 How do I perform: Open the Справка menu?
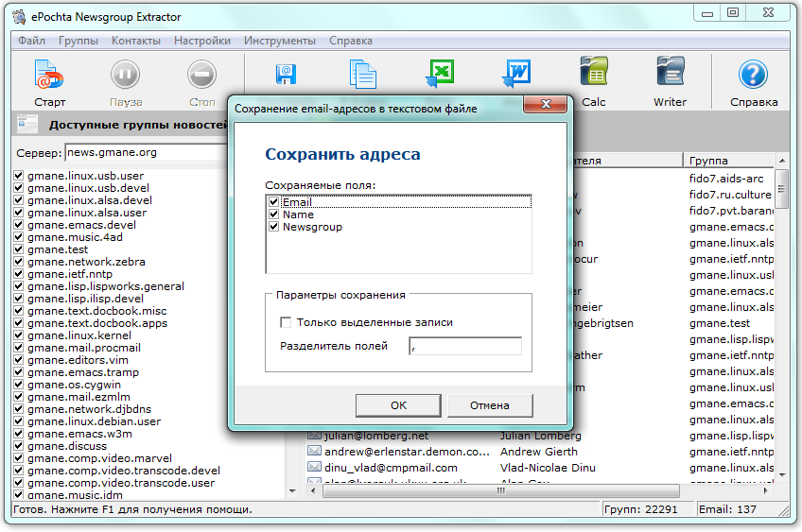[x=350, y=41]
